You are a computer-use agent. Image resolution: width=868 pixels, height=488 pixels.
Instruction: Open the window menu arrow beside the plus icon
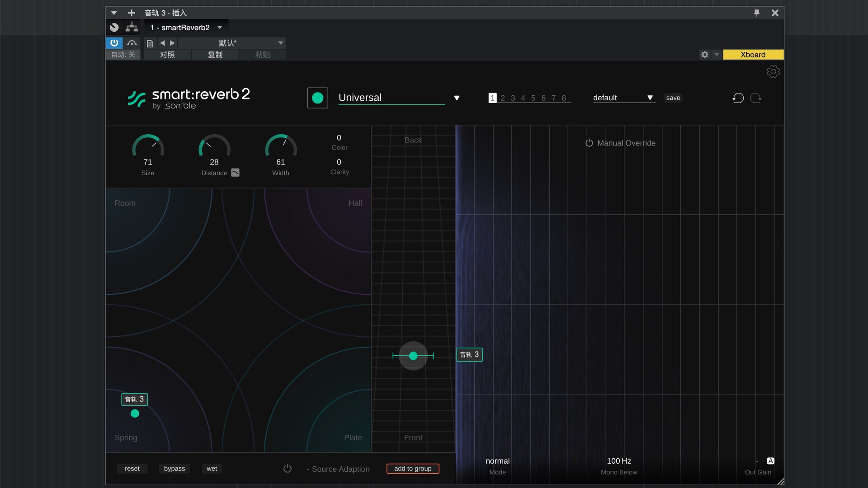click(114, 13)
